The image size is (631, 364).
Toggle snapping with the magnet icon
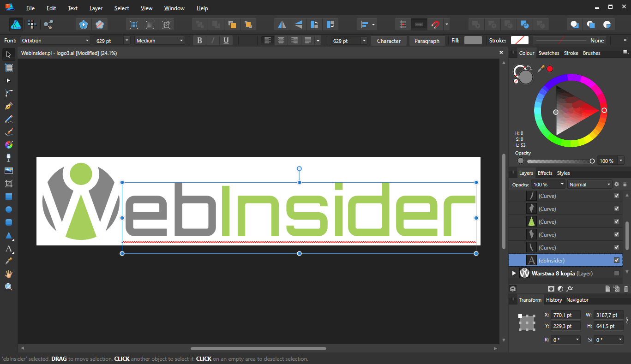pyautogui.click(x=434, y=24)
